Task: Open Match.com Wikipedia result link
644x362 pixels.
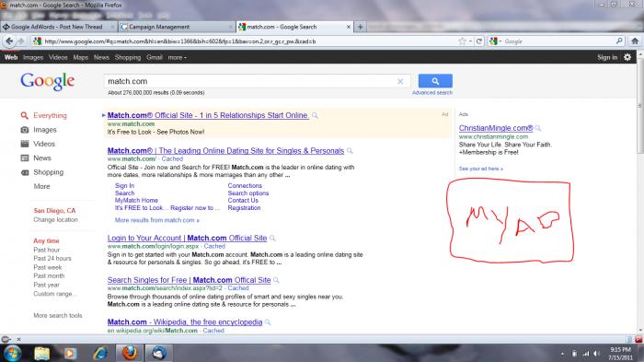Action: (x=185, y=322)
